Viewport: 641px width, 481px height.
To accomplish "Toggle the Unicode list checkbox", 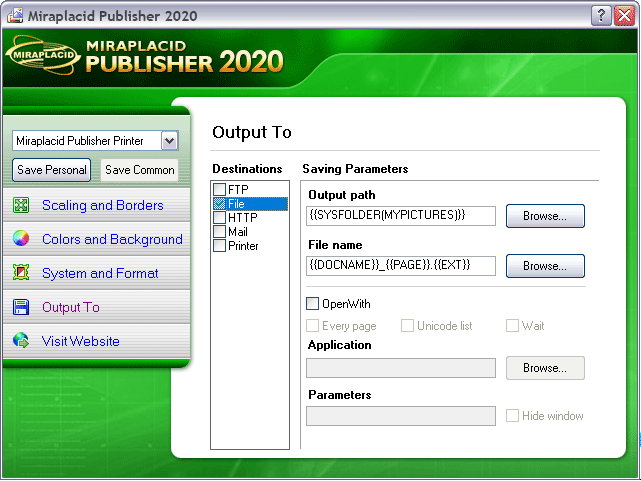I will [x=407, y=326].
